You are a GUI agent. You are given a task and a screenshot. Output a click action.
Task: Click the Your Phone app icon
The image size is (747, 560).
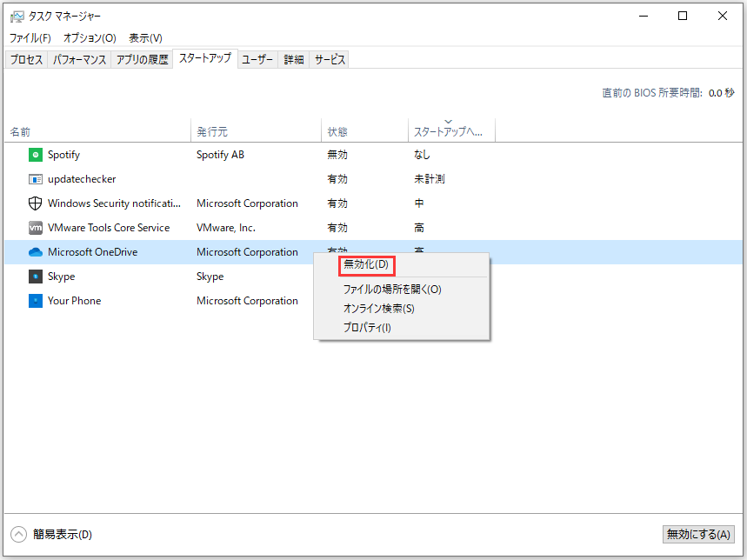(x=35, y=300)
